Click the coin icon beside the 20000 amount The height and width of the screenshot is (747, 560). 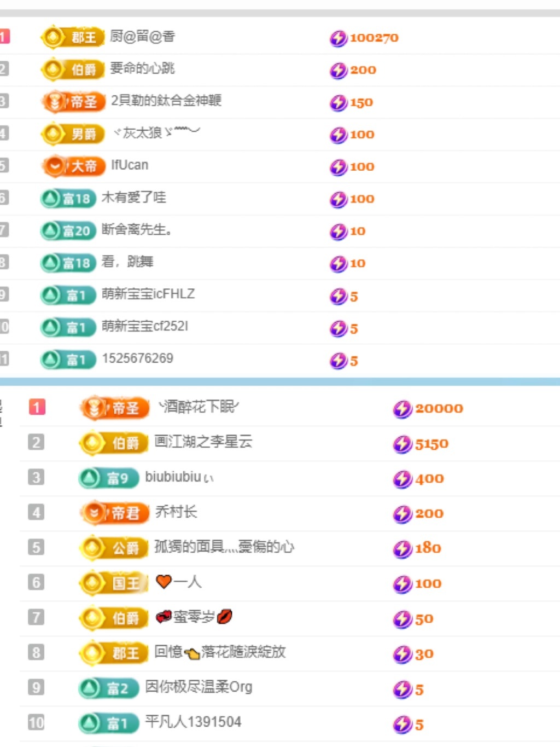[402, 409]
